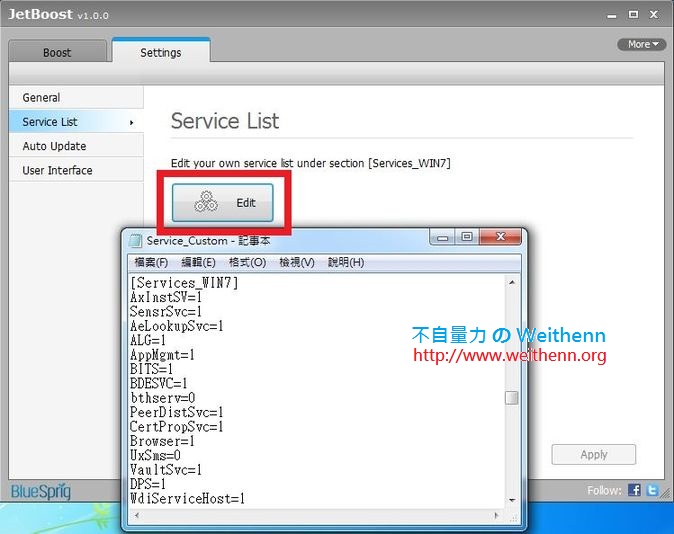Screen dimensions: 674x534
Task: Minimize the JetBoost window
Action: click(612, 15)
